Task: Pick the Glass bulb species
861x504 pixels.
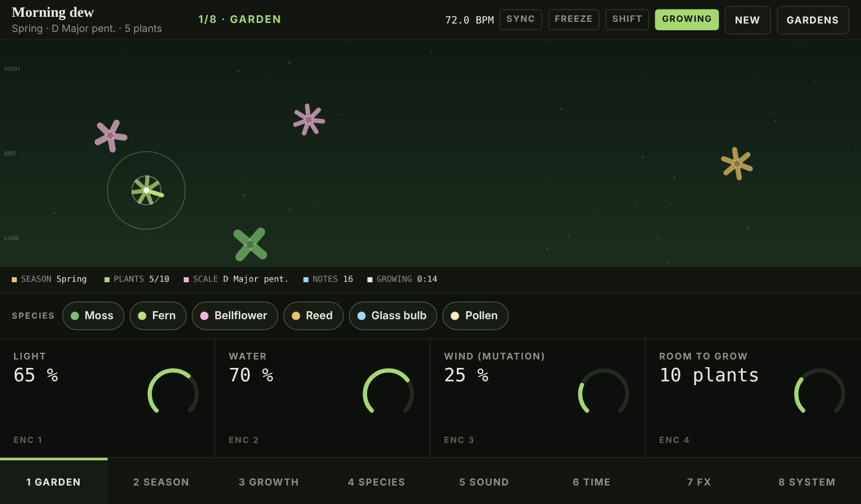Action: click(x=392, y=316)
